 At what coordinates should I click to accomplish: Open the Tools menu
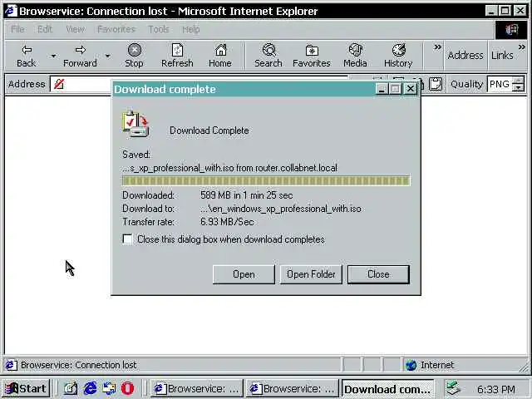tap(159, 30)
